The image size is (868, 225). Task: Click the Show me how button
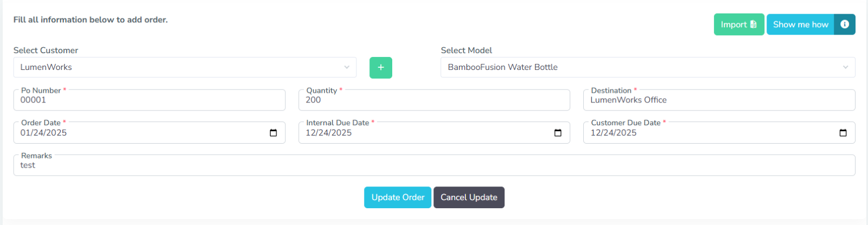coord(800,24)
